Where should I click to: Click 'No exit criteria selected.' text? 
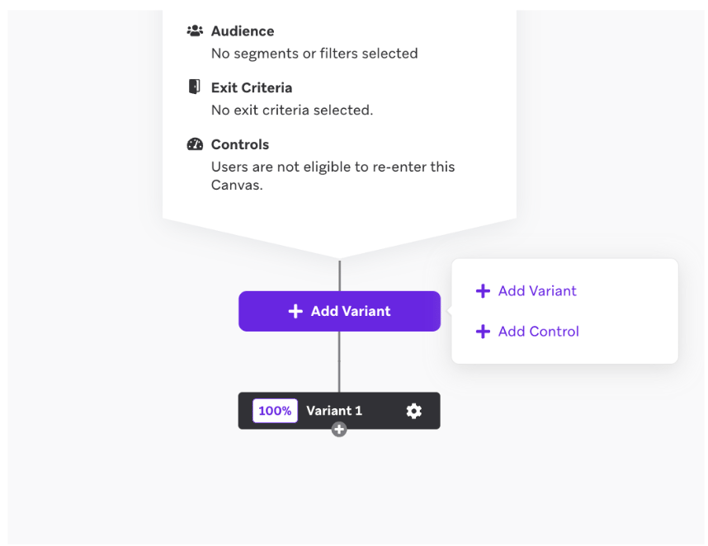click(x=292, y=110)
